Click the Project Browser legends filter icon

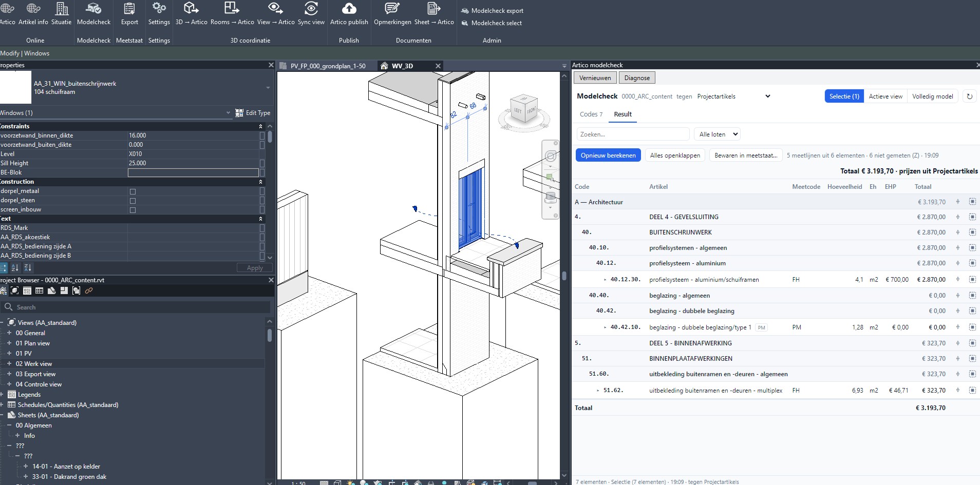(27, 291)
